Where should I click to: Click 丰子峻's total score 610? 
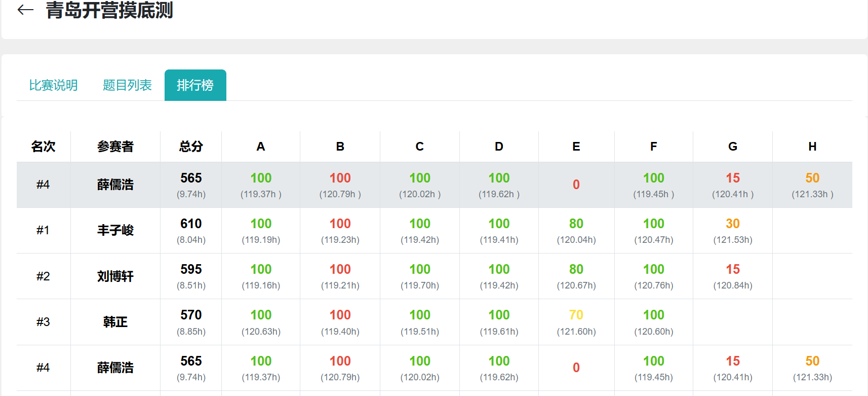click(191, 224)
